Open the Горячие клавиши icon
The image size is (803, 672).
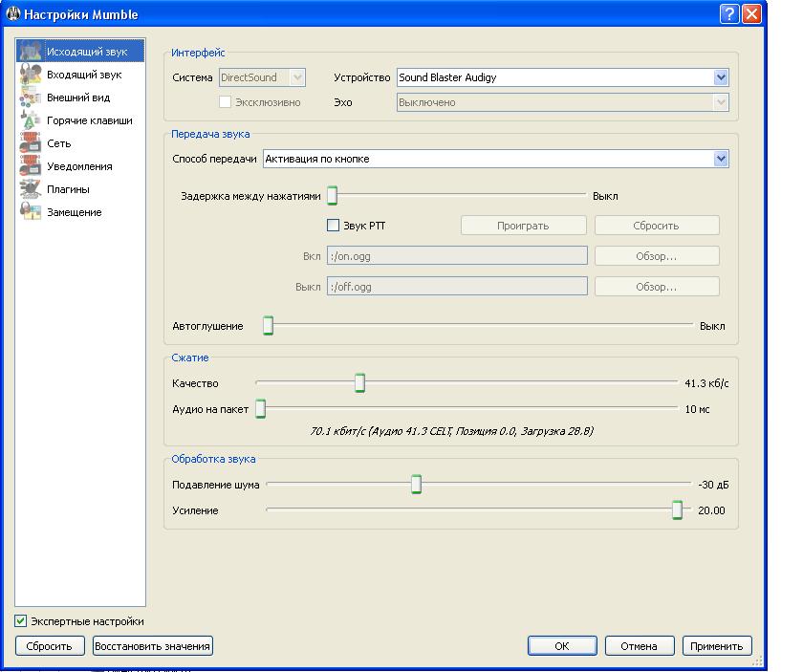coord(30,120)
